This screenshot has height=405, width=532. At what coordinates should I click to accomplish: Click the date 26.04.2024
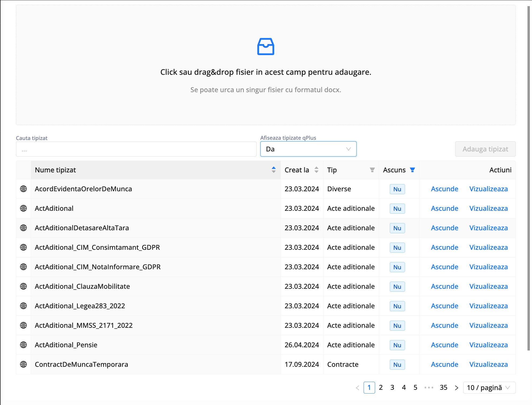point(302,345)
